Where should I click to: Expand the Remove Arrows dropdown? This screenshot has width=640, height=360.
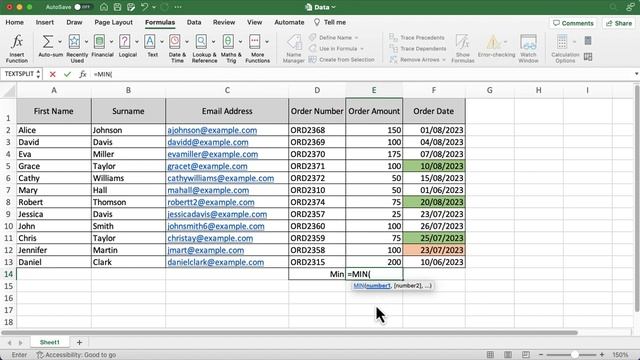coord(444,60)
